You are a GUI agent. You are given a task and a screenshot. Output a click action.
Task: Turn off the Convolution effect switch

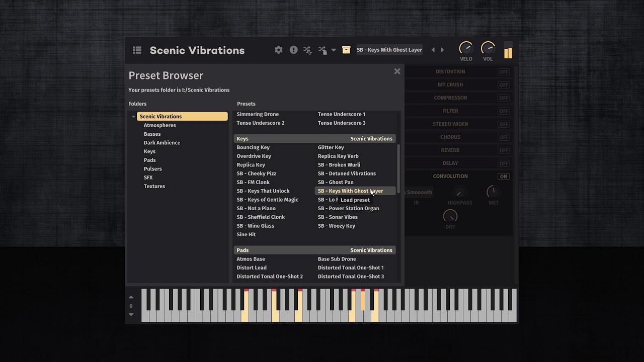(504, 176)
